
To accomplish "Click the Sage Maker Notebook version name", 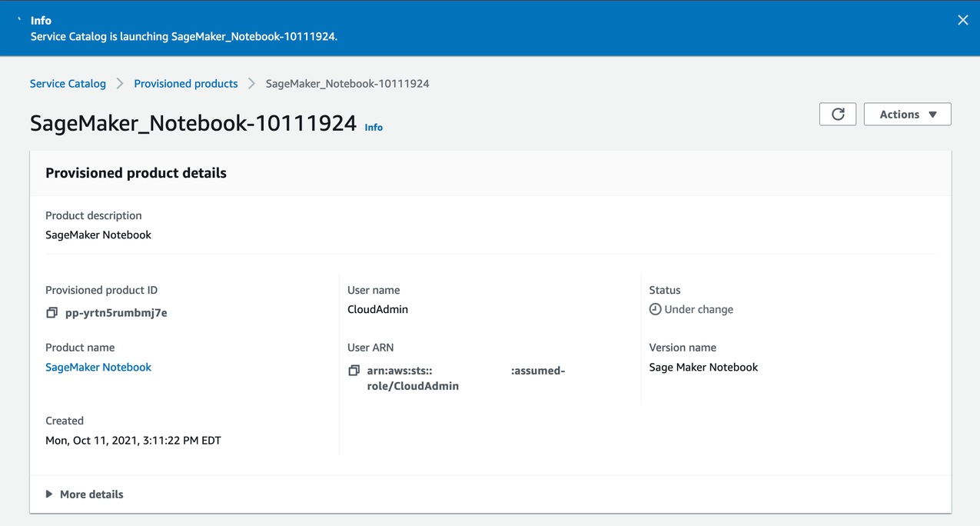I will (x=703, y=367).
